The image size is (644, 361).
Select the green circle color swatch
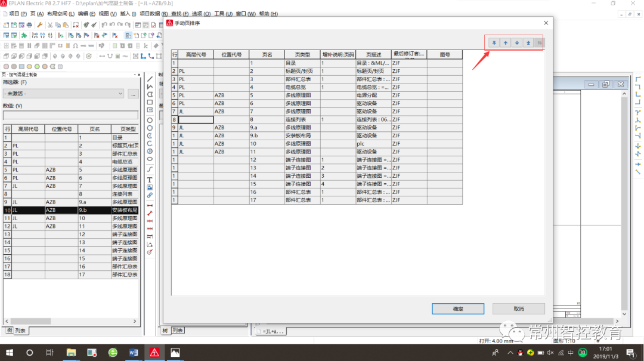tap(37, 66)
